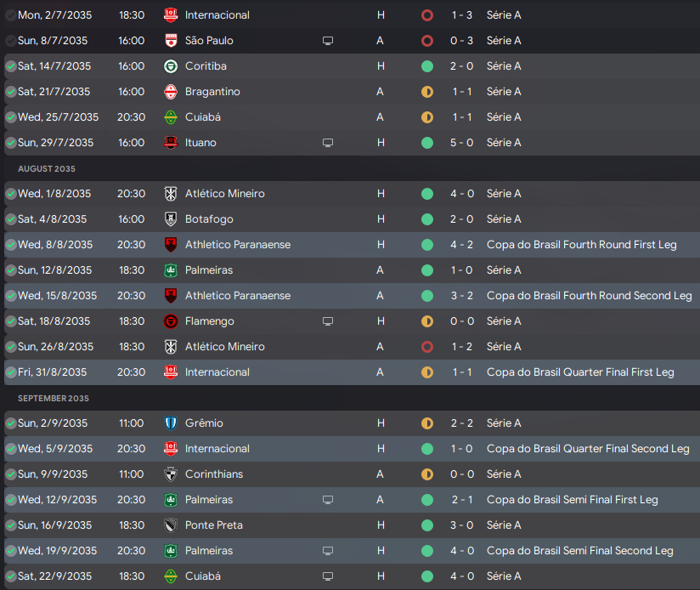This screenshot has height=590, width=700.
Task: Click the AUGUST 2035 month header
Action: coord(47,169)
